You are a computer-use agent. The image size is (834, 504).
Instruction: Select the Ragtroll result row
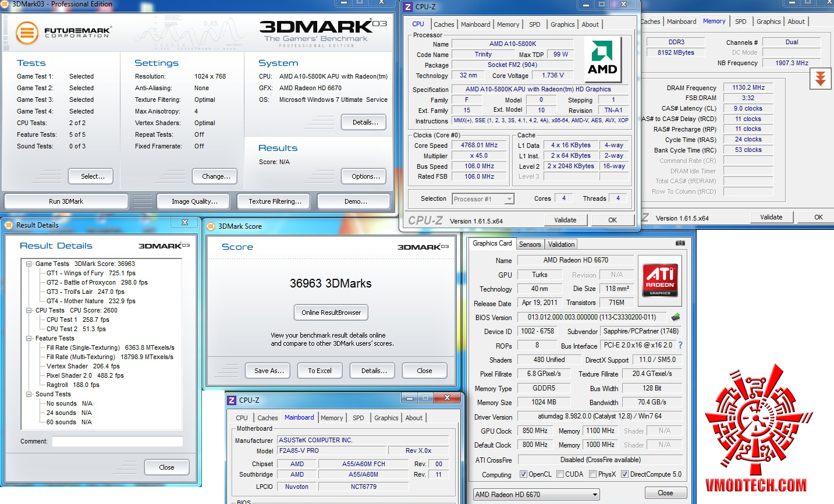click(73, 385)
